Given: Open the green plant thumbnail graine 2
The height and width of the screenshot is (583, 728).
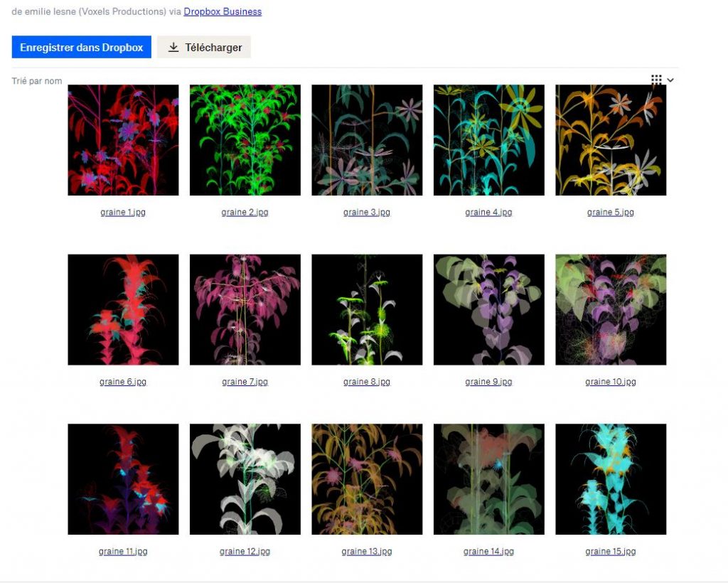Looking at the screenshot, I should coord(245,140).
